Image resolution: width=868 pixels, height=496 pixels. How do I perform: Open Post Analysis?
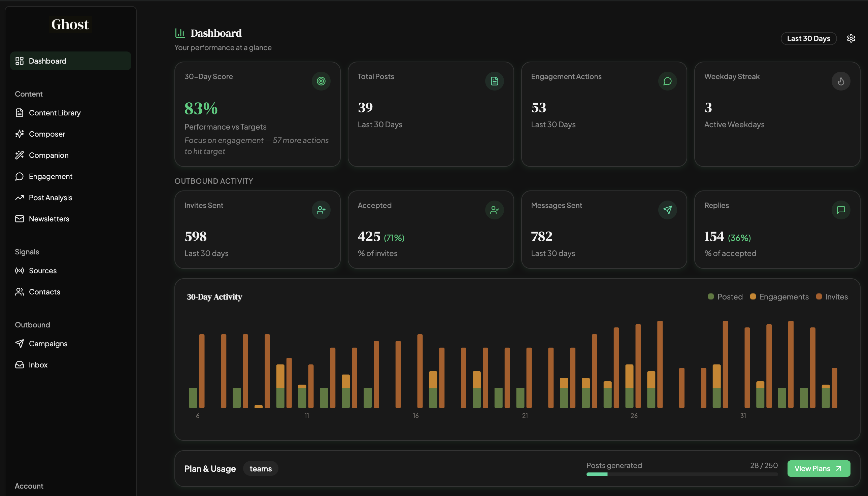point(51,197)
